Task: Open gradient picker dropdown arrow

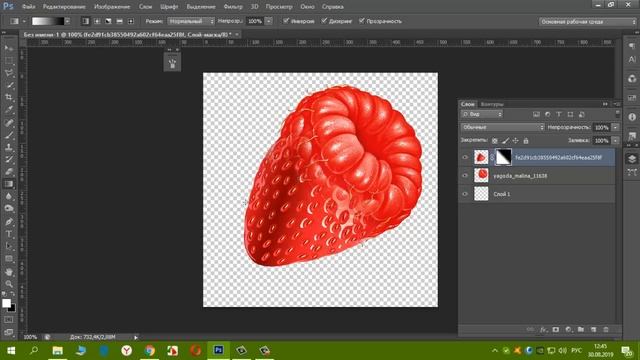Action: coord(67,21)
